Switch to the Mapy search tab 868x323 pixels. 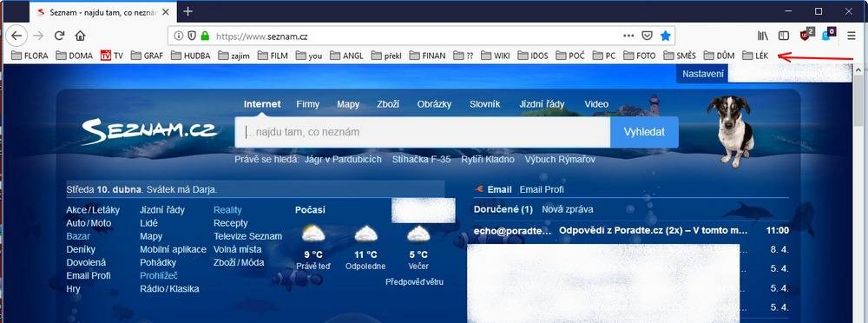[348, 104]
